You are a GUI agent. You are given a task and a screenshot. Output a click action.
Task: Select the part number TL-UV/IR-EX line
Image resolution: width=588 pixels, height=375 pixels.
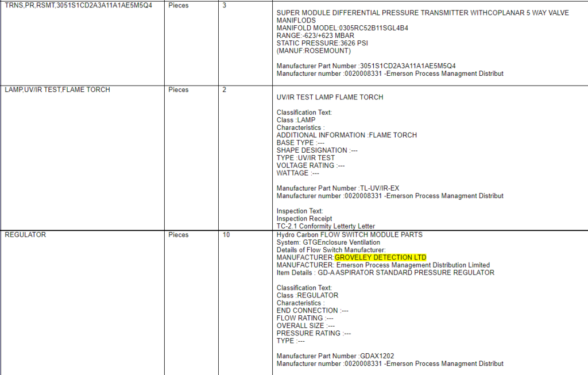(x=338, y=188)
